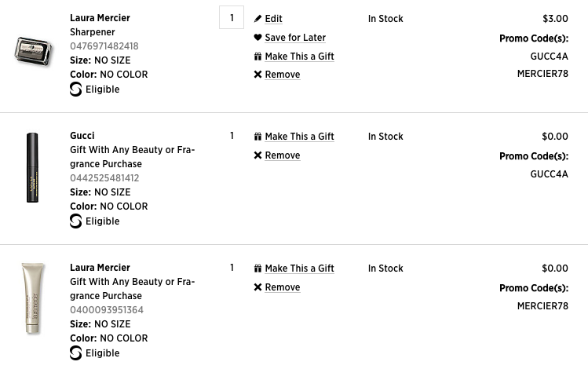Open the Laura Mercier tube product thumbnail
Screen dimensions: 588x369
click(33, 298)
